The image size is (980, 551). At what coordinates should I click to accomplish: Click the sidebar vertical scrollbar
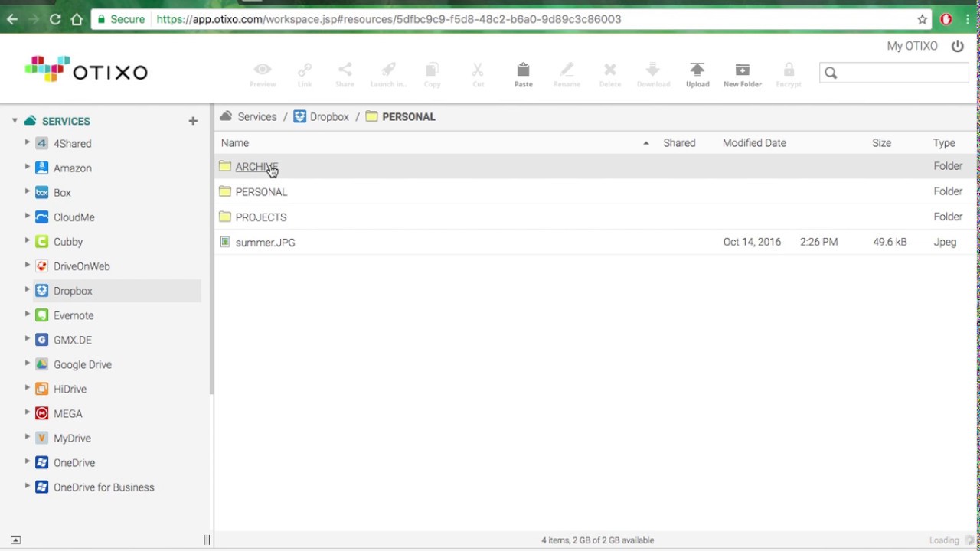click(211, 249)
